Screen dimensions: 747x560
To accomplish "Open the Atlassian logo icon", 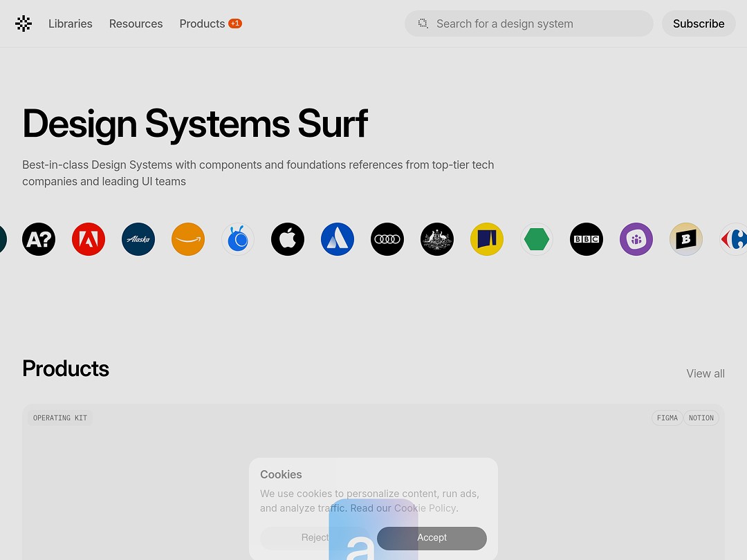I will pos(338,239).
